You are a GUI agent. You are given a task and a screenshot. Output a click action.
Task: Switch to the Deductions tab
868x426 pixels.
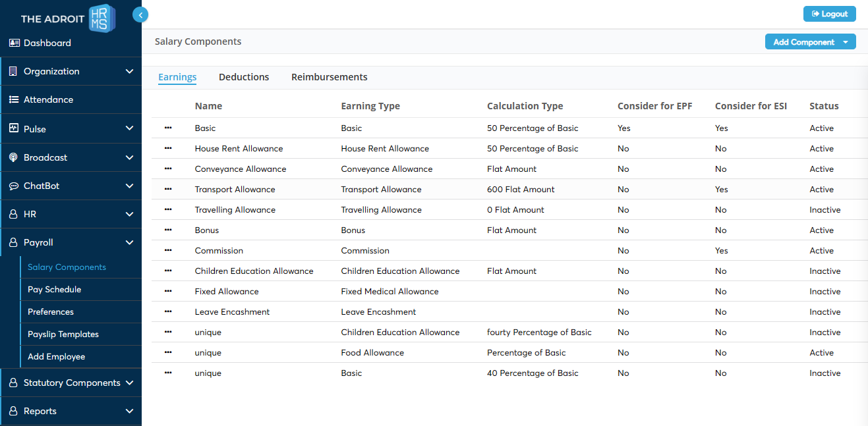pos(244,77)
